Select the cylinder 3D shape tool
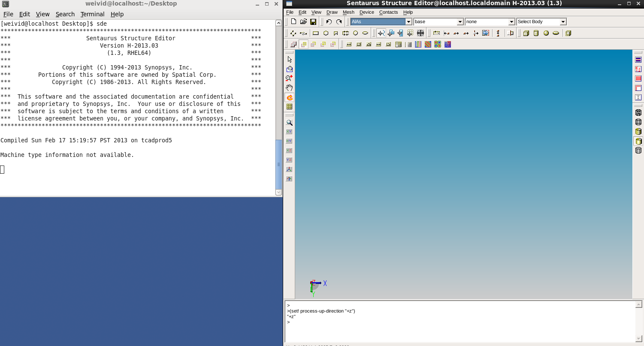Viewport: 644px width, 346px height. coord(536,33)
